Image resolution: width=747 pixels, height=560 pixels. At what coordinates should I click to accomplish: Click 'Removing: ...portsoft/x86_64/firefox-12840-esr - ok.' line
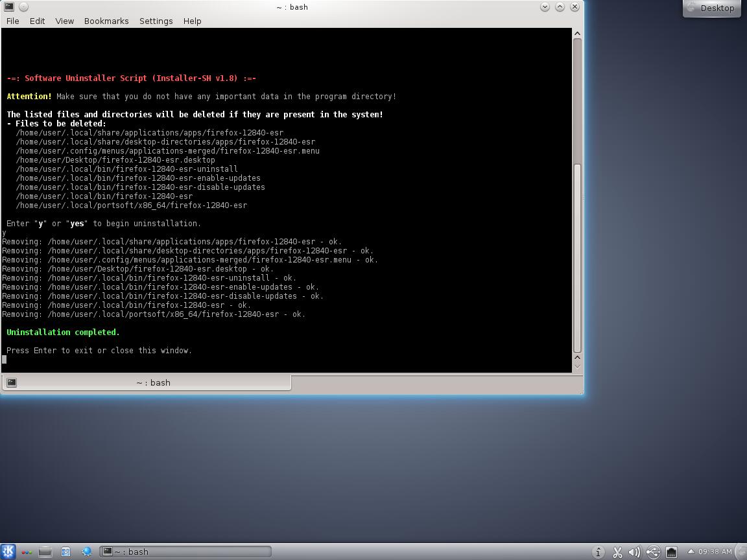tap(154, 314)
